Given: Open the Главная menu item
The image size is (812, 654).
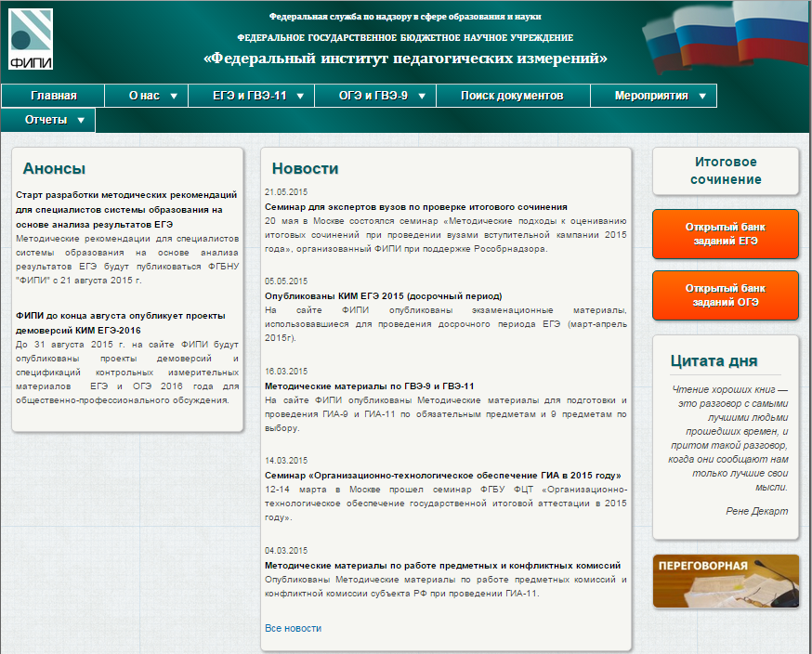Looking at the screenshot, I should (x=53, y=96).
